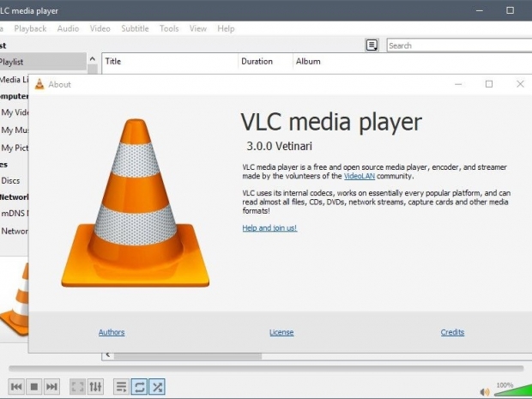Toggle the playlist view icon
Screen dimensions: 532x399
point(121,387)
